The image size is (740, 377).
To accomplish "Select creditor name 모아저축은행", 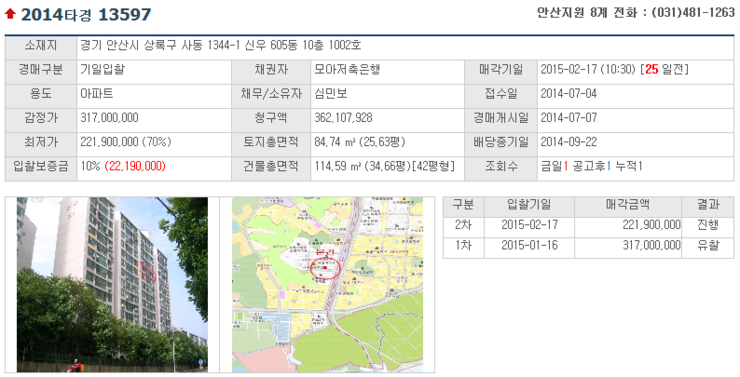I will click(347, 70).
